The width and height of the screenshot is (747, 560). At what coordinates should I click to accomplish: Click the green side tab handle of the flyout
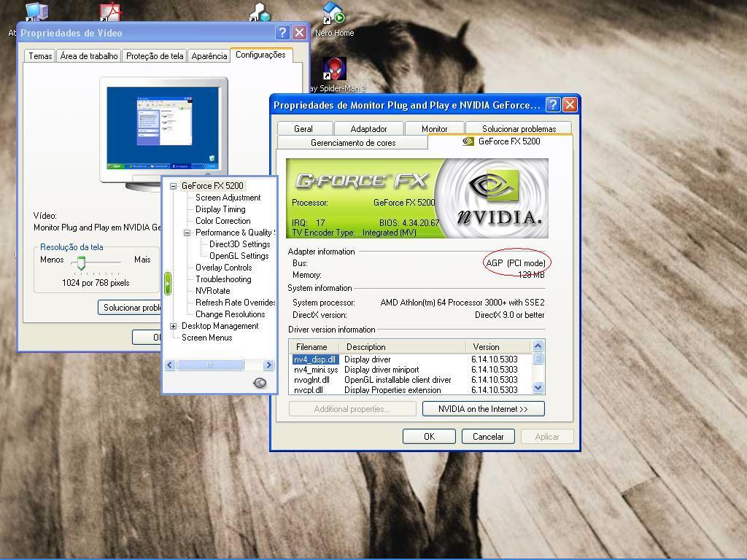168,284
